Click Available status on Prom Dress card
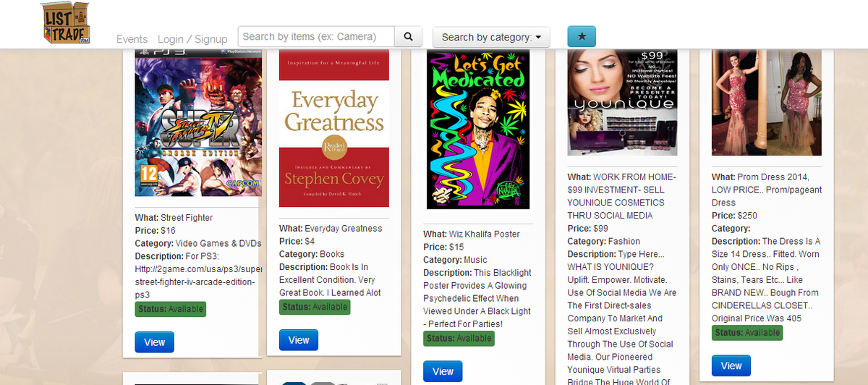Screen dimensions: 868x385 747,333
